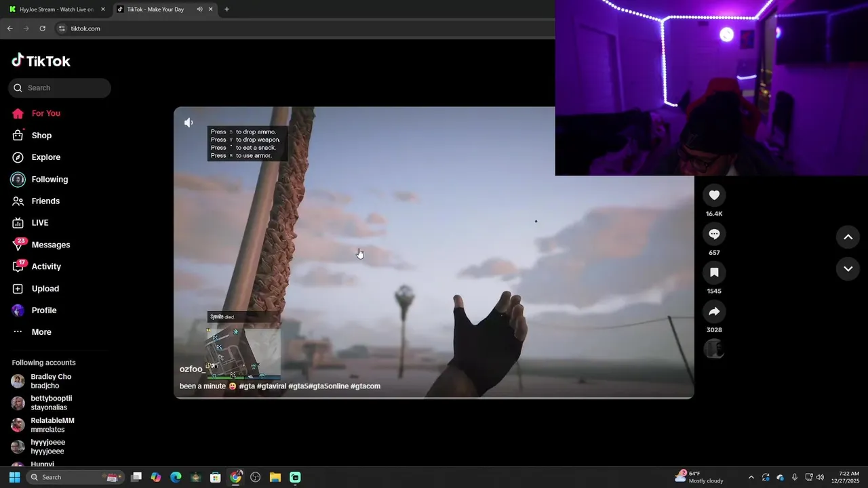Unmute the video using speaker icon
Screen dimensions: 868x488
(x=189, y=123)
